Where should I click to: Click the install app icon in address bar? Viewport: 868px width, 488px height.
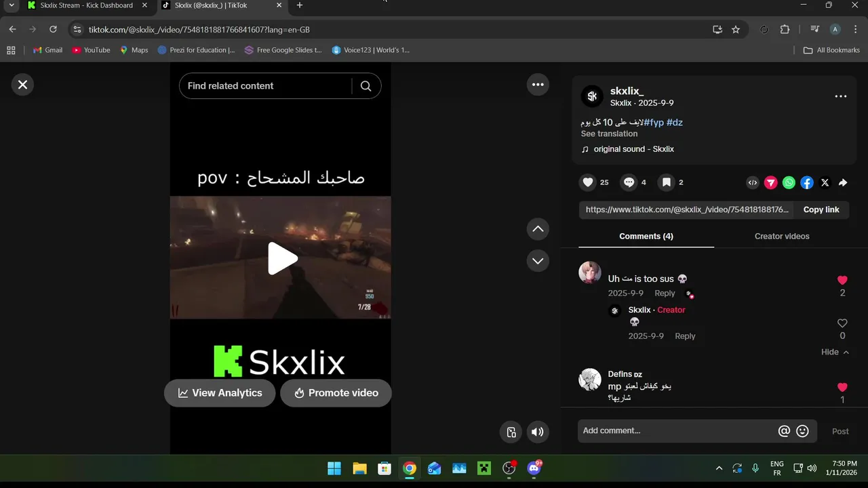[x=717, y=30]
